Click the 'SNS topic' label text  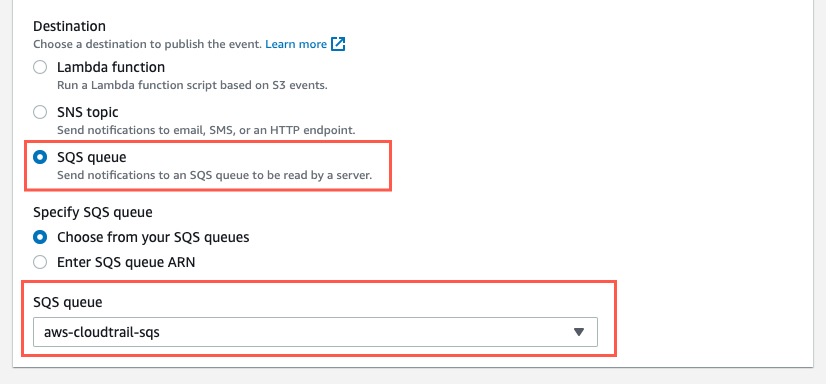pos(88,112)
